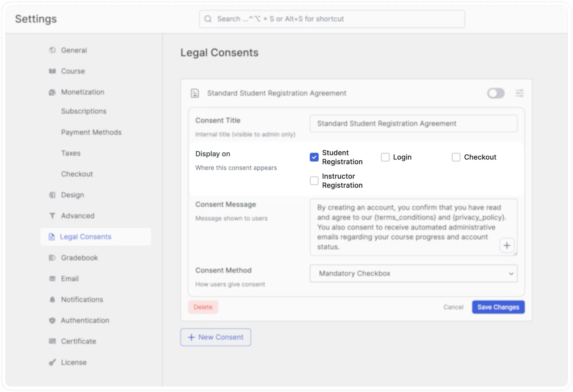The image size is (573, 392).
Task: Click the Design palette icon
Action: pos(52,195)
